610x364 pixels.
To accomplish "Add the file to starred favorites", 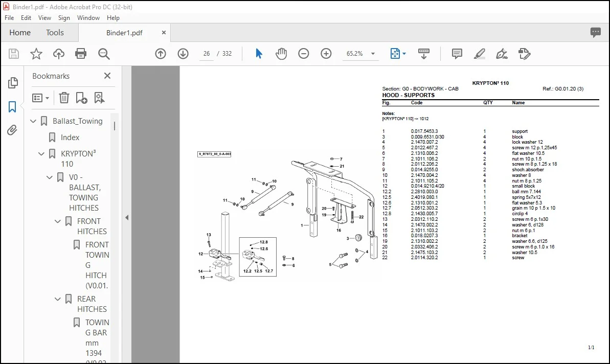I will pos(36,54).
